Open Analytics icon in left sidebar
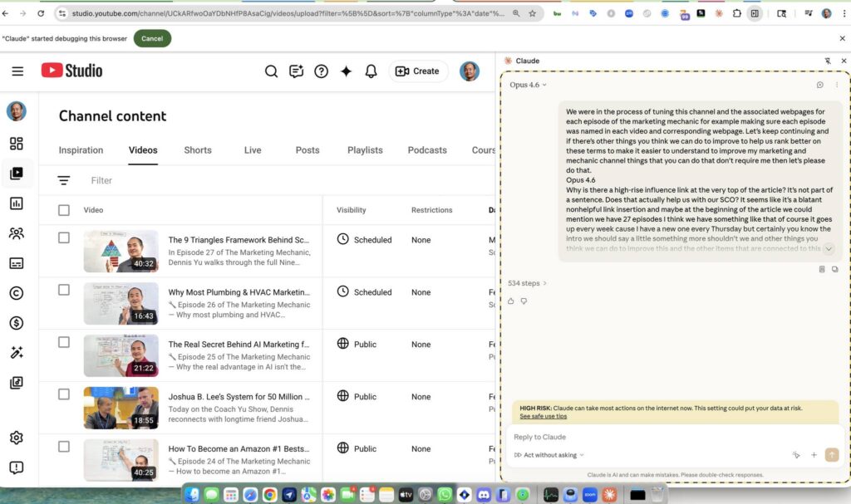 pos(17,203)
